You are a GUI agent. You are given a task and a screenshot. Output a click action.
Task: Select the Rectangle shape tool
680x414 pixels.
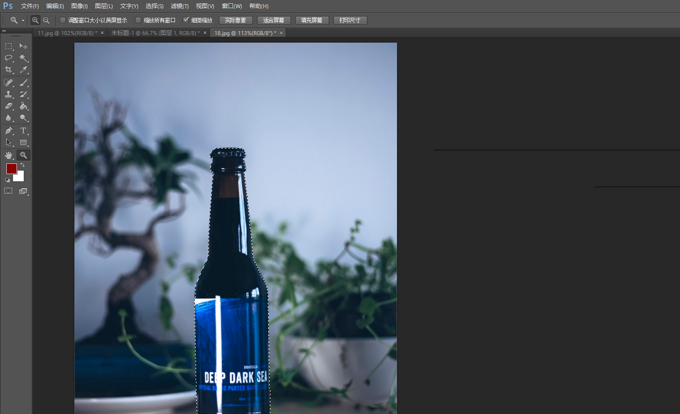tap(23, 142)
